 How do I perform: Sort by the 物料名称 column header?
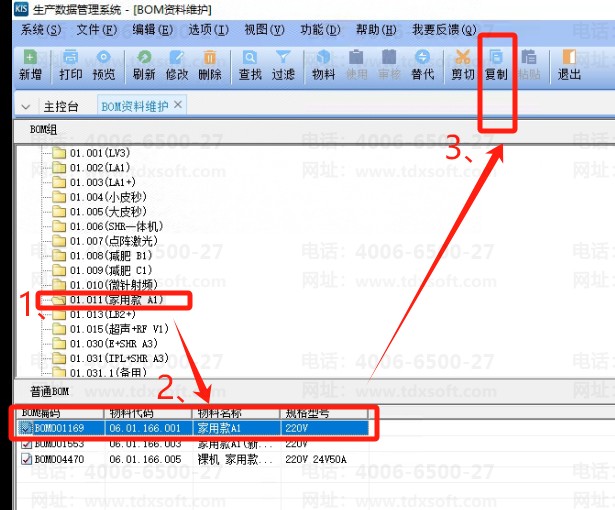point(236,413)
